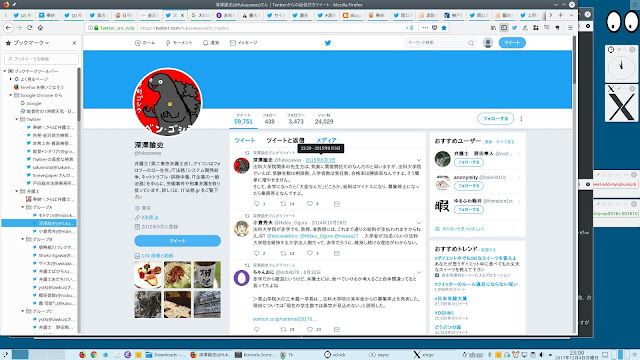Open the Firefox hamburger menu
The width and height of the screenshot is (640, 360).
pyautogui.click(x=570, y=28)
